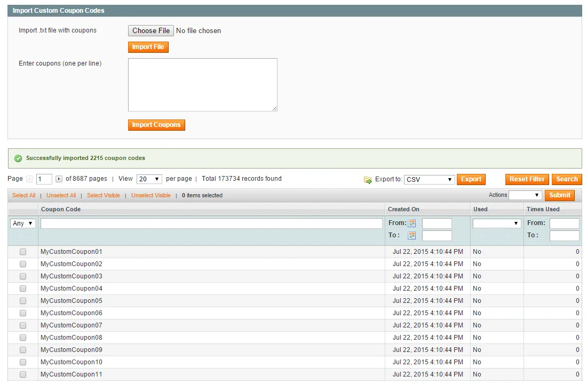This screenshot has width=587, height=392.
Task: Click the MyCustomCoupon11 code text
Action: pyautogui.click(x=71, y=374)
